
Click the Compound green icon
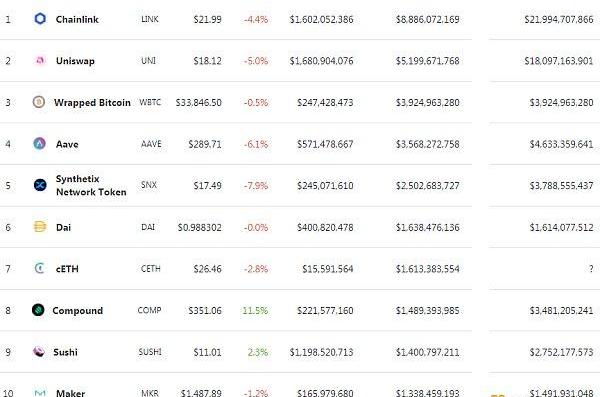pyautogui.click(x=38, y=310)
